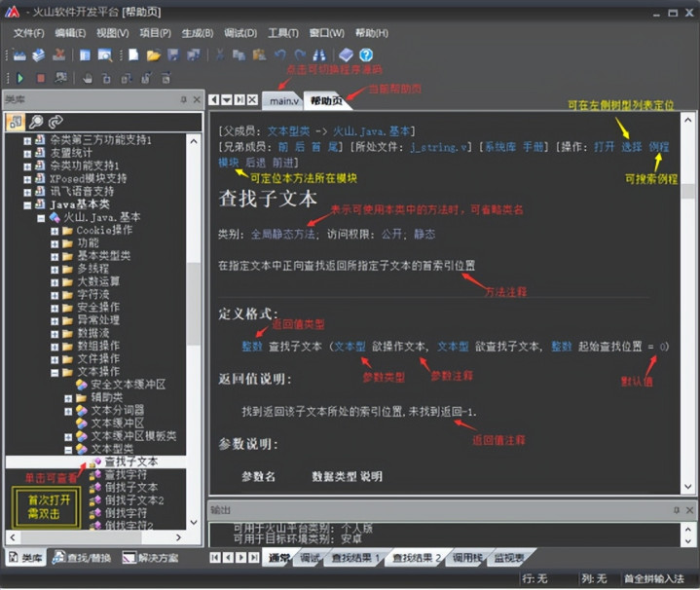Expand the Cookie操作 folder
This screenshot has height=590, width=700.
tap(55, 230)
